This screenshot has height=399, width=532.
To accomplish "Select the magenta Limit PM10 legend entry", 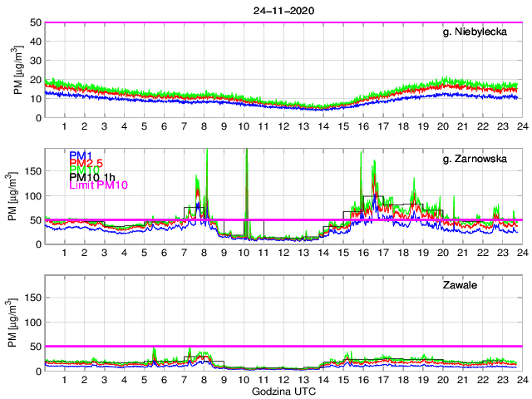I will coord(98,185).
